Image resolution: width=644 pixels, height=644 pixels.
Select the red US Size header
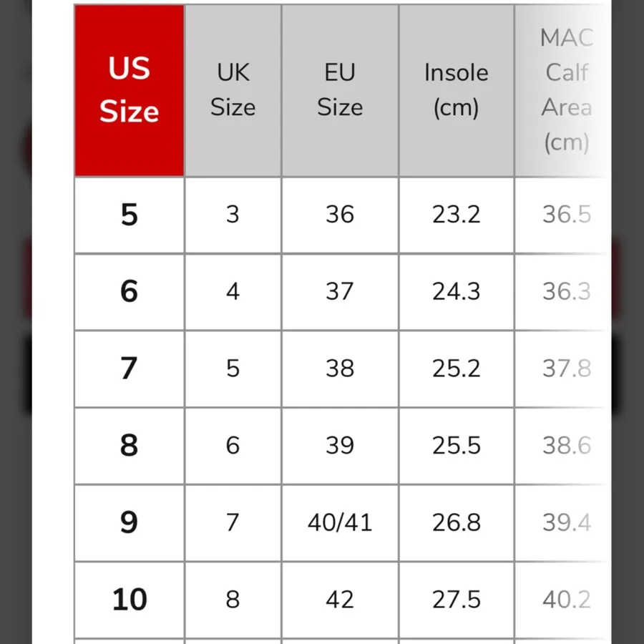tap(129, 90)
